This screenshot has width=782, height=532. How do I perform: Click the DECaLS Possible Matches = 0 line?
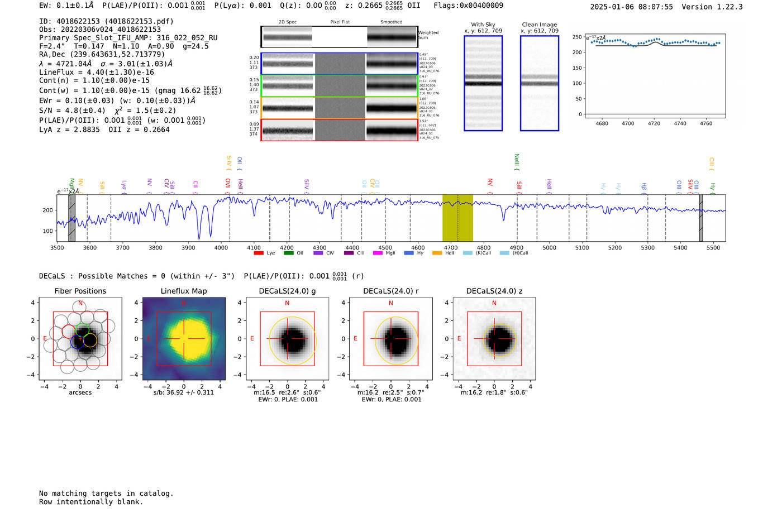coord(137,276)
